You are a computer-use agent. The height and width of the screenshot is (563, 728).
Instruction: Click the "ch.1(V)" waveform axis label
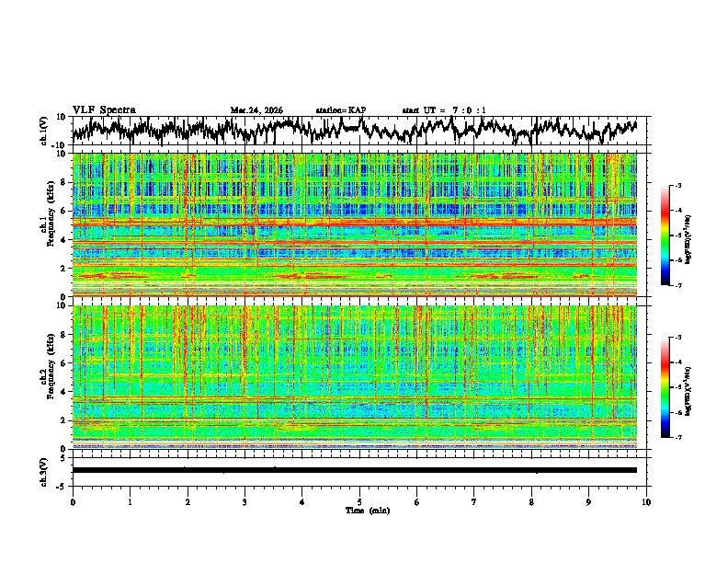[x=44, y=131]
